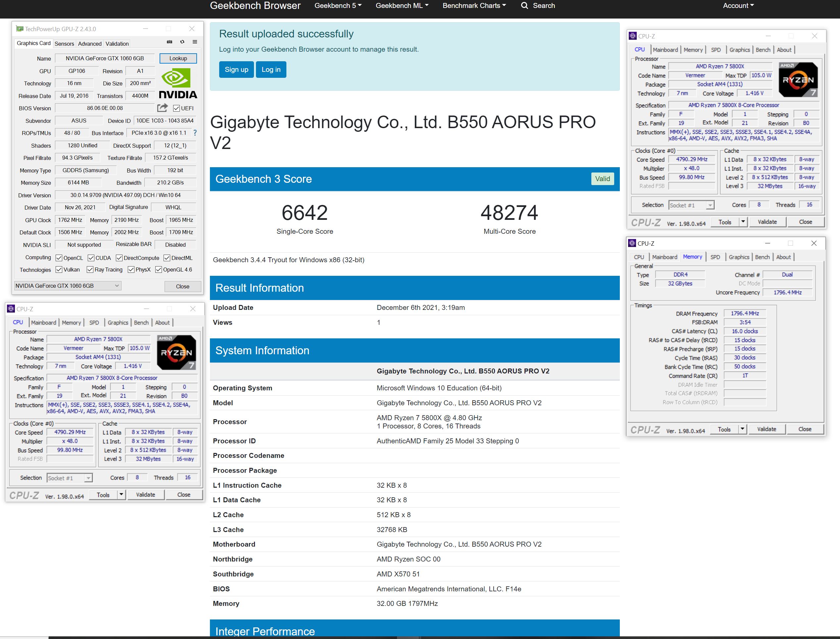
Task: Toggle the UEFI checkbox in GPU-Z
Action: point(176,108)
